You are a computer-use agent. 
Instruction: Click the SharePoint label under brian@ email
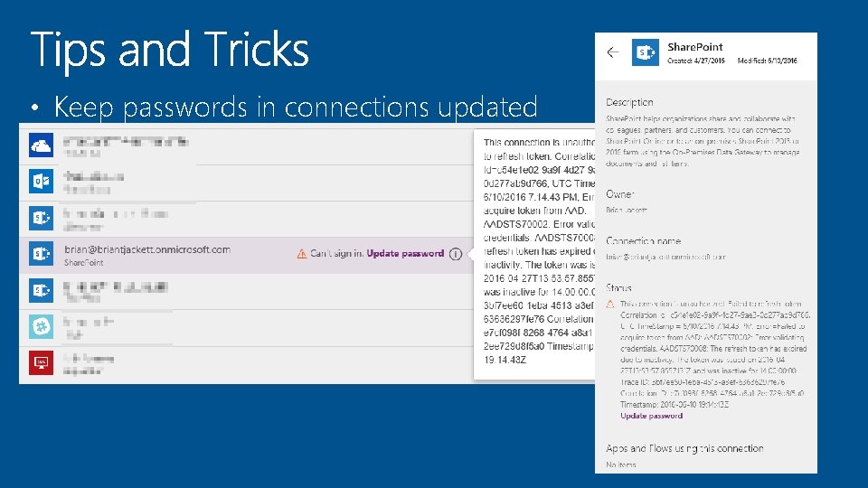83,263
